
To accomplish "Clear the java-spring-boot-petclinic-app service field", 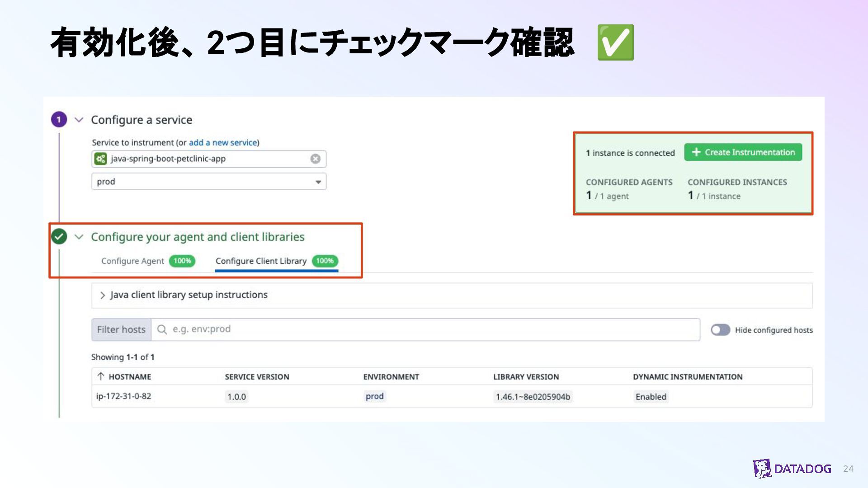I will click(315, 159).
